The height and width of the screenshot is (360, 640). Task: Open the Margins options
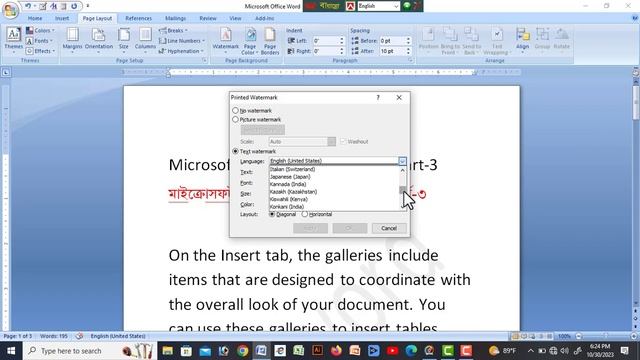point(72,40)
